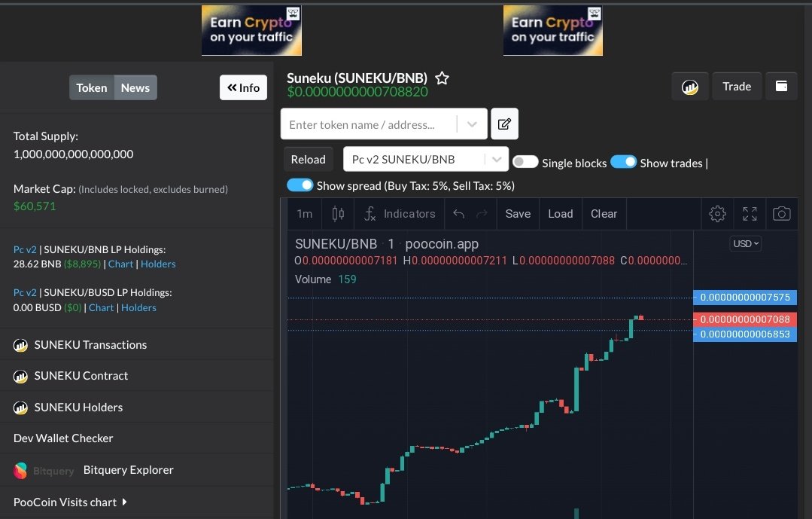Enter fullscreen mode on the chart

(750, 214)
